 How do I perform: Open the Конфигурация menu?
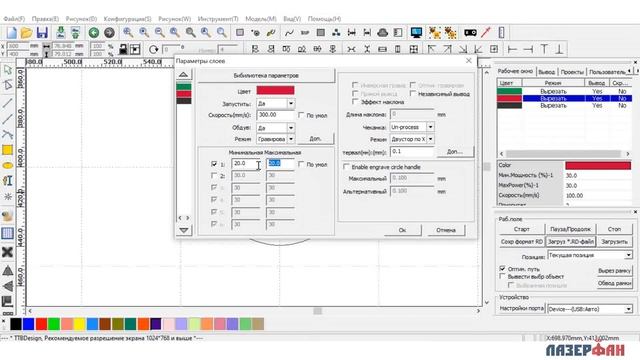point(127,19)
